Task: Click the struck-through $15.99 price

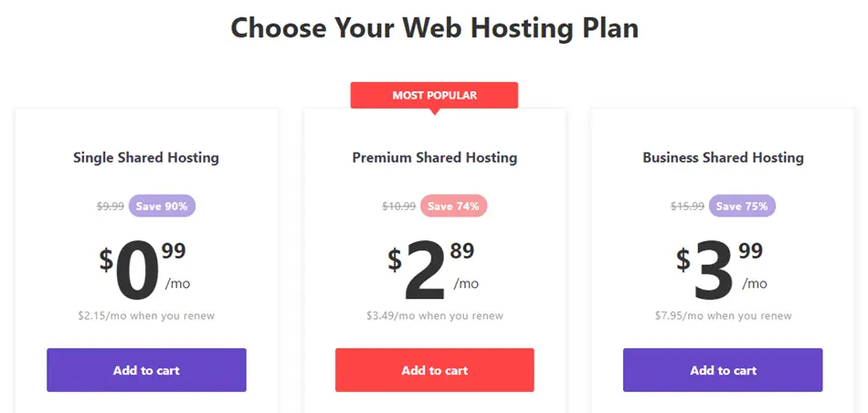Action: tap(687, 206)
